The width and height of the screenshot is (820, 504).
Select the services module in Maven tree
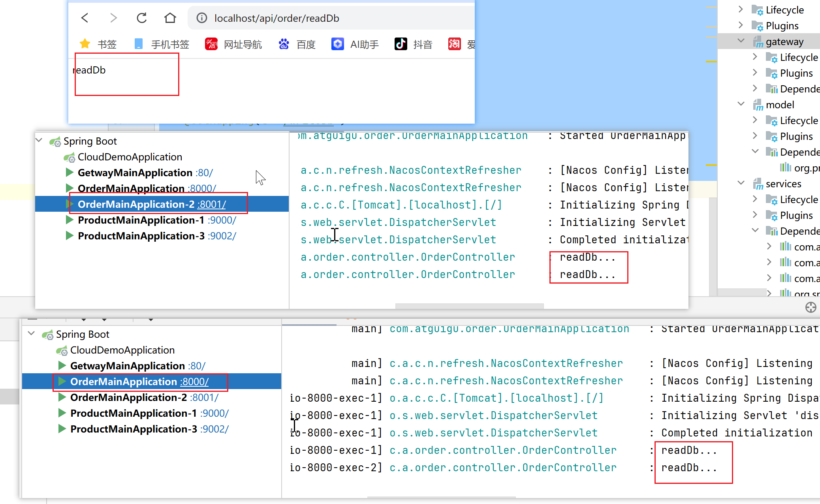[x=783, y=184]
